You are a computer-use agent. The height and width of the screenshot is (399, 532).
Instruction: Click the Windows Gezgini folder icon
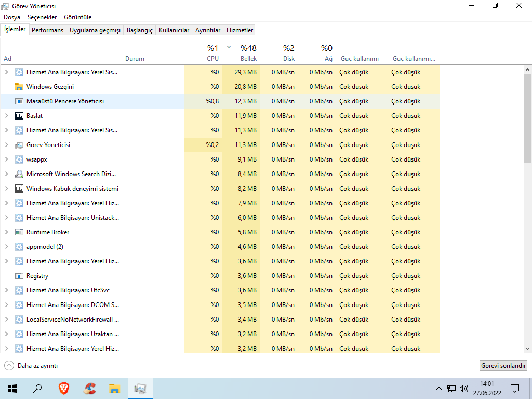click(19, 87)
